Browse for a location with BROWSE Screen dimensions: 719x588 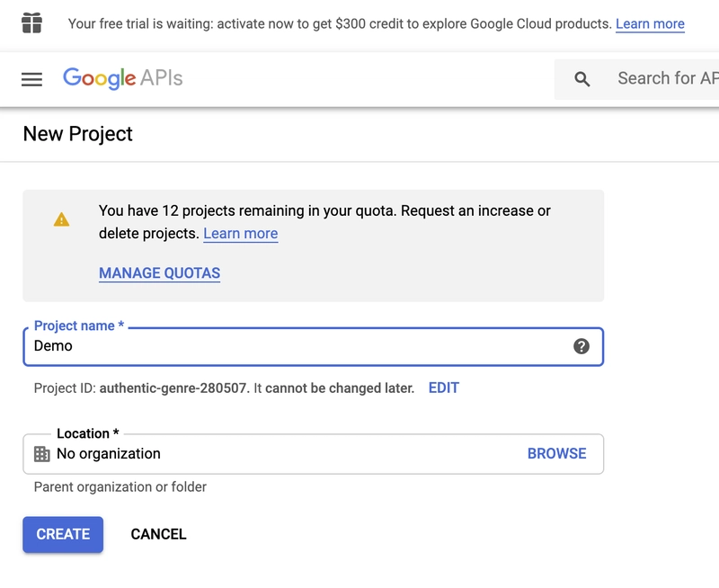556,454
